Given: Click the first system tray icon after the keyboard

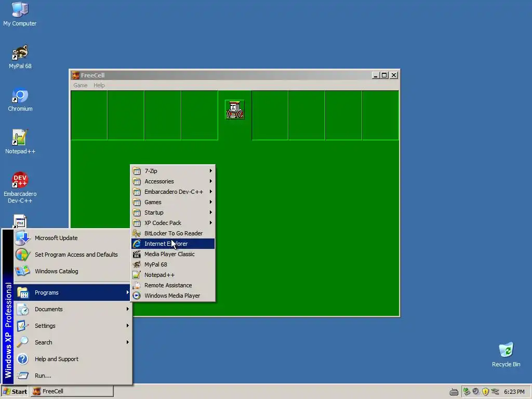Looking at the screenshot, I should point(467,392).
